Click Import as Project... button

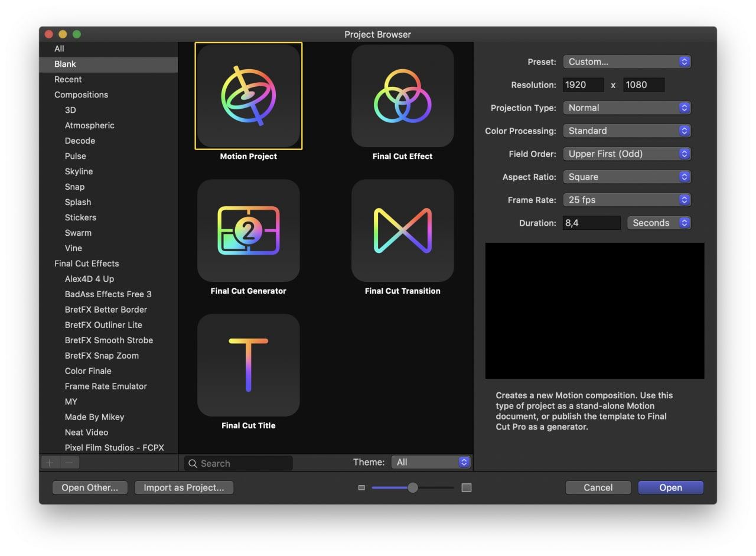click(x=184, y=487)
